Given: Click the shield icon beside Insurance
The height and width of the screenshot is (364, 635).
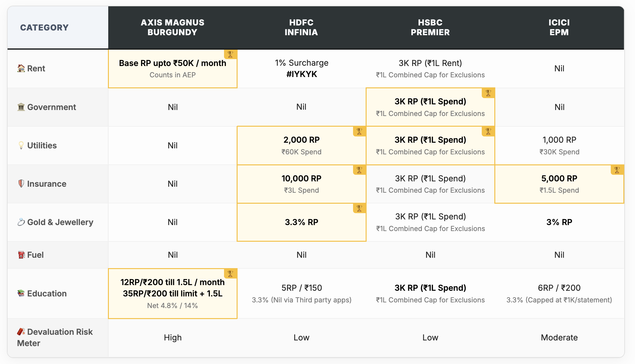Looking at the screenshot, I should (x=21, y=184).
